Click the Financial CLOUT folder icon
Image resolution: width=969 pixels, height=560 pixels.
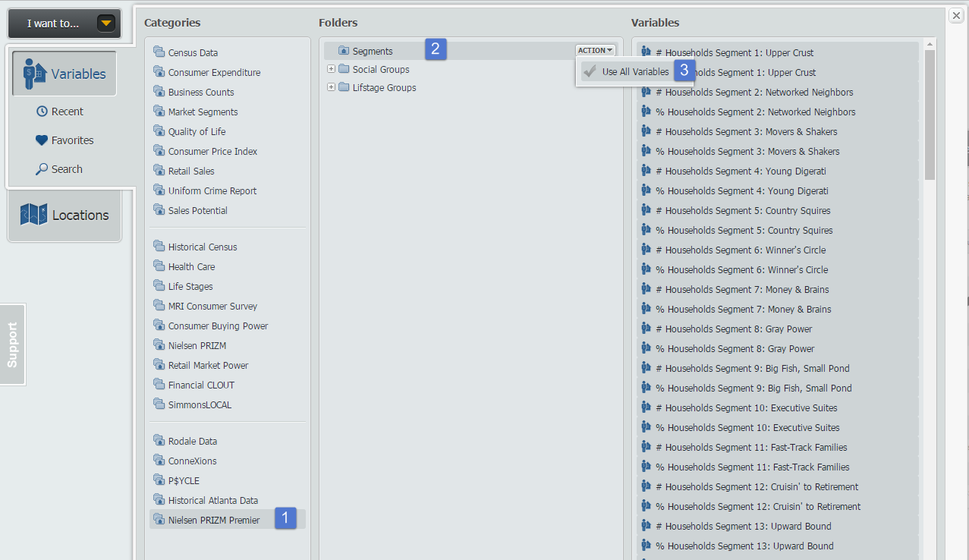click(x=159, y=384)
